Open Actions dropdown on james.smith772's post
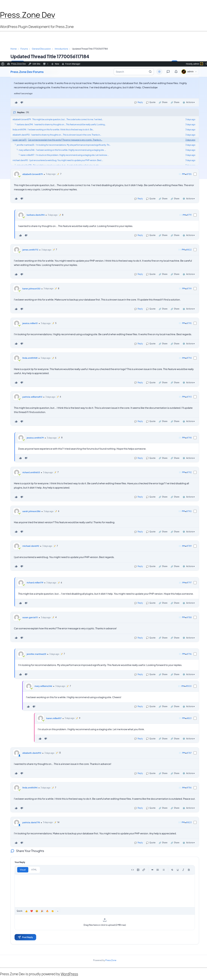Viewport: 207px width, 980px height. [190, 274]
